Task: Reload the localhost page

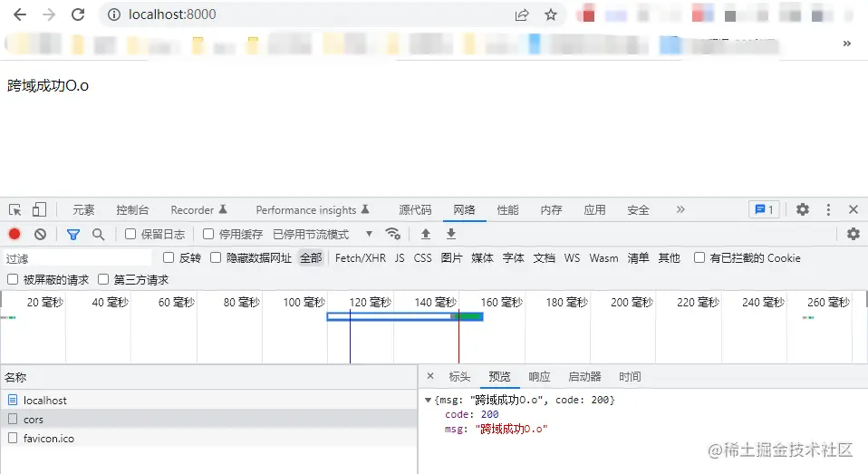Action: 78,15
